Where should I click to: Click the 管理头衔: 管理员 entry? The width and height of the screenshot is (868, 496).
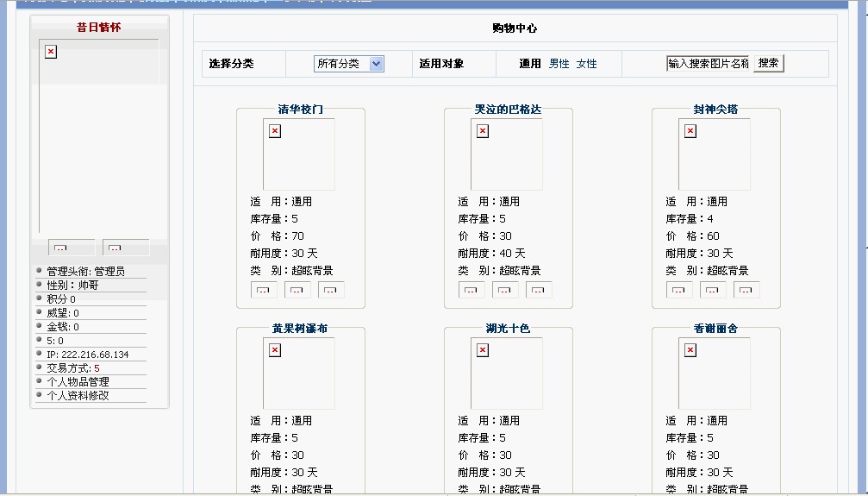click(x=86, y=271)
